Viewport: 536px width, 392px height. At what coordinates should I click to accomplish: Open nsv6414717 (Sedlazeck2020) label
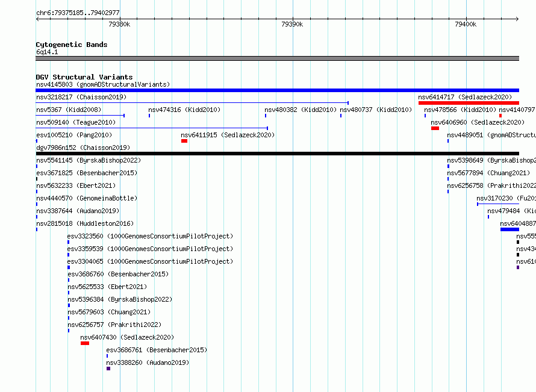(x=465, y=97)
